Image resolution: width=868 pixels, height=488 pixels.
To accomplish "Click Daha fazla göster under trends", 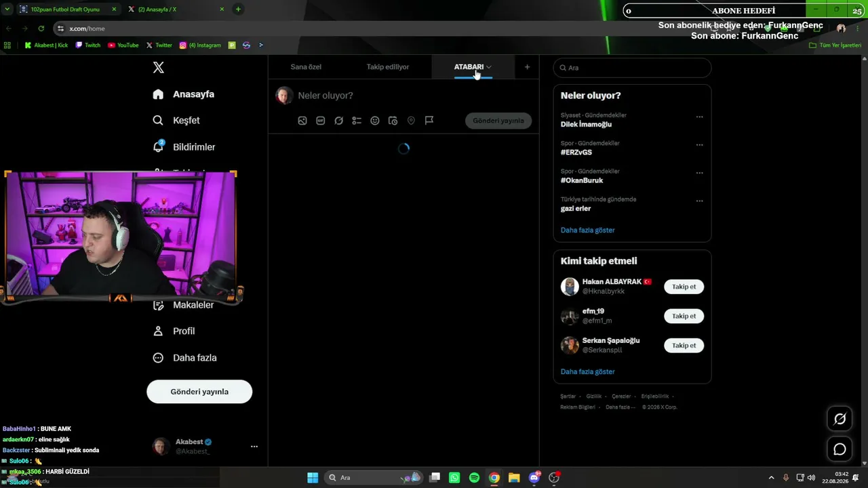I will click(x=588, y=230).
